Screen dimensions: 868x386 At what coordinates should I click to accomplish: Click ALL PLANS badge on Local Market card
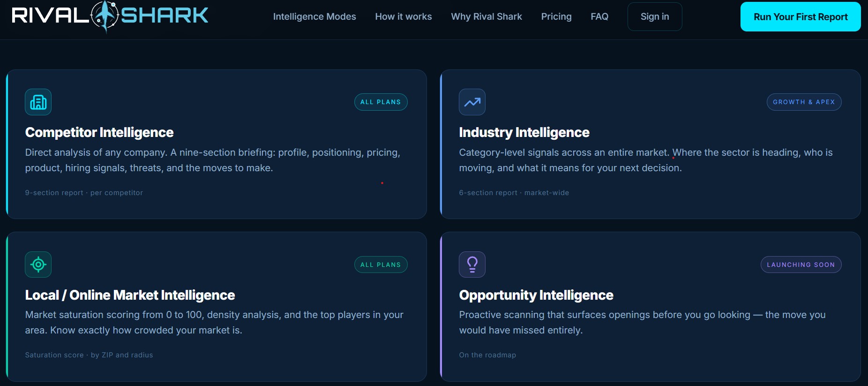(x=381, y=265)
